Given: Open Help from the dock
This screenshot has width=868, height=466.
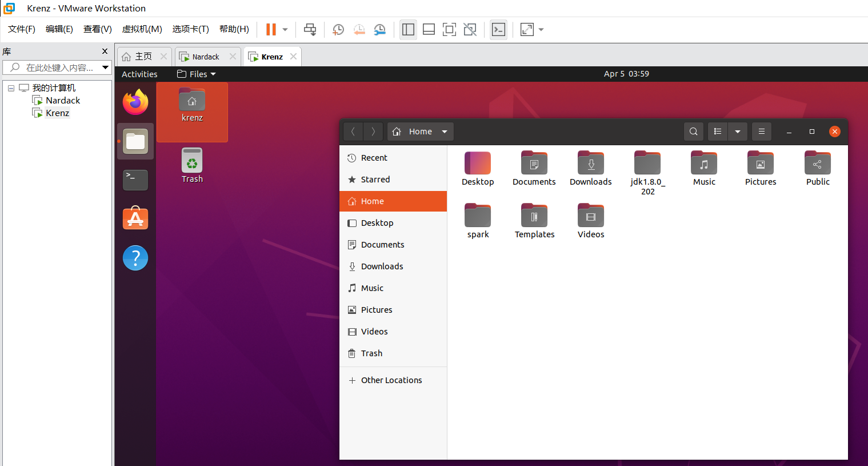Looking at the screenshot, I should (x=135, y=258).
